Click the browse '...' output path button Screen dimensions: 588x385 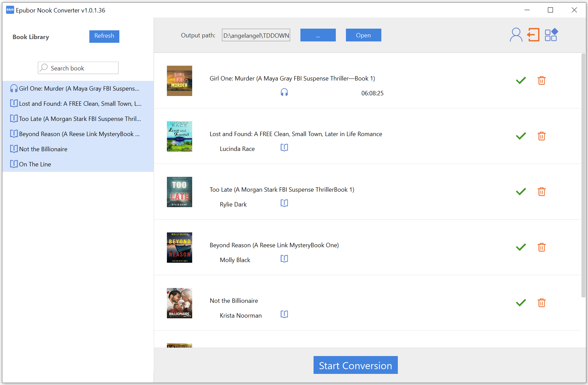[x=318, y=35]
